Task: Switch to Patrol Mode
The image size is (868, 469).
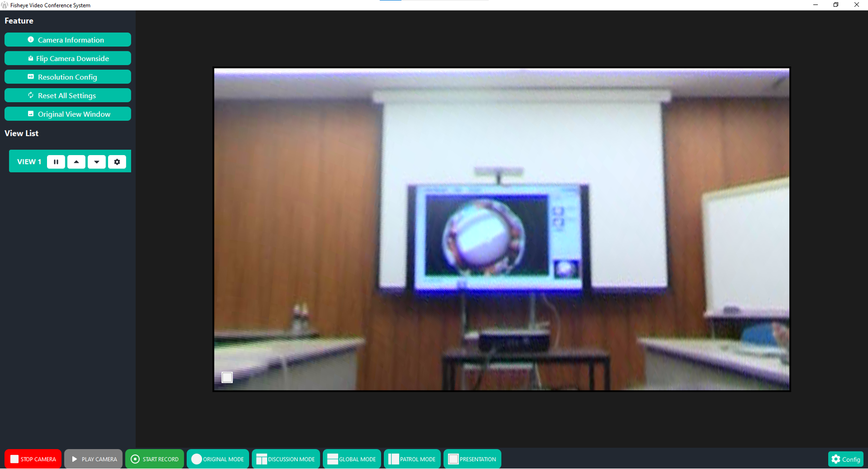Action: coord(412,459)
